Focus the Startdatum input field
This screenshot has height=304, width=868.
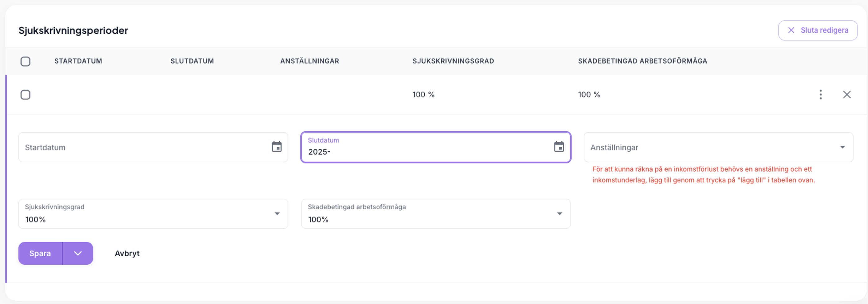point(145,147)
